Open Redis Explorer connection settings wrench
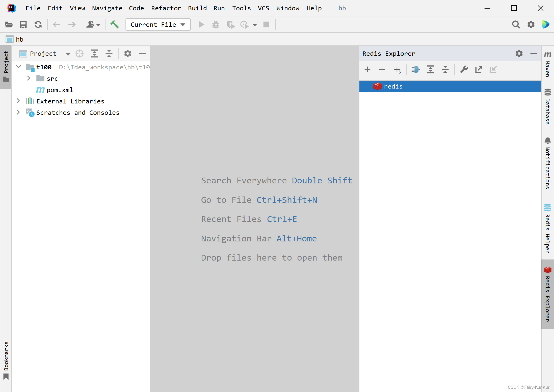The height and width of the screenshot is (392, 554). point(464,69)
